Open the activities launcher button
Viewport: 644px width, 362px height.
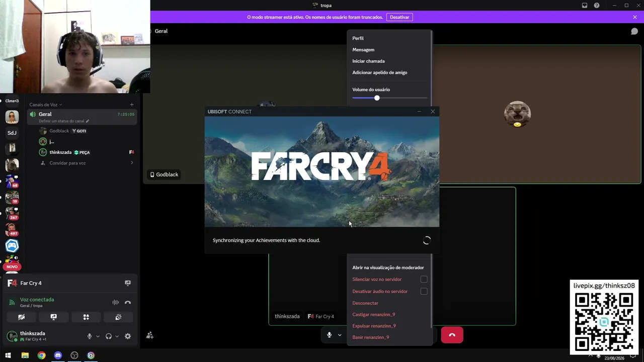point(86,317)
